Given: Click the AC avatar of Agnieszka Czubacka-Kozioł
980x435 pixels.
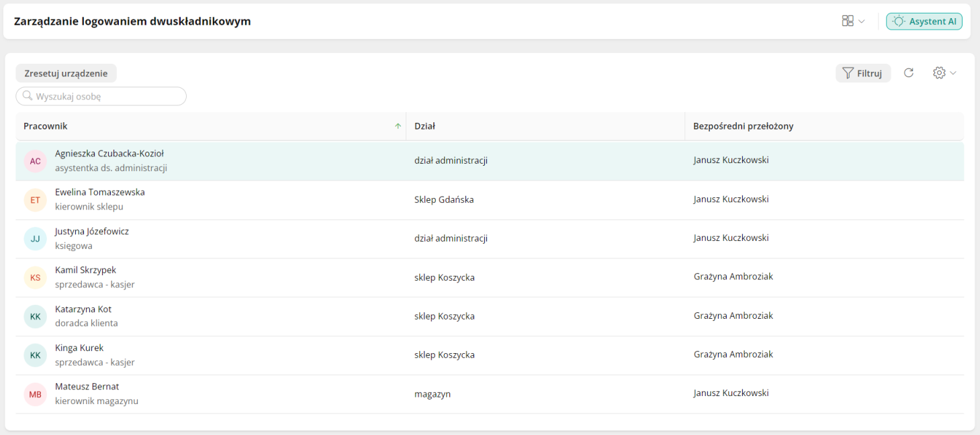Looking at the screenshot, I should [36, 161].
